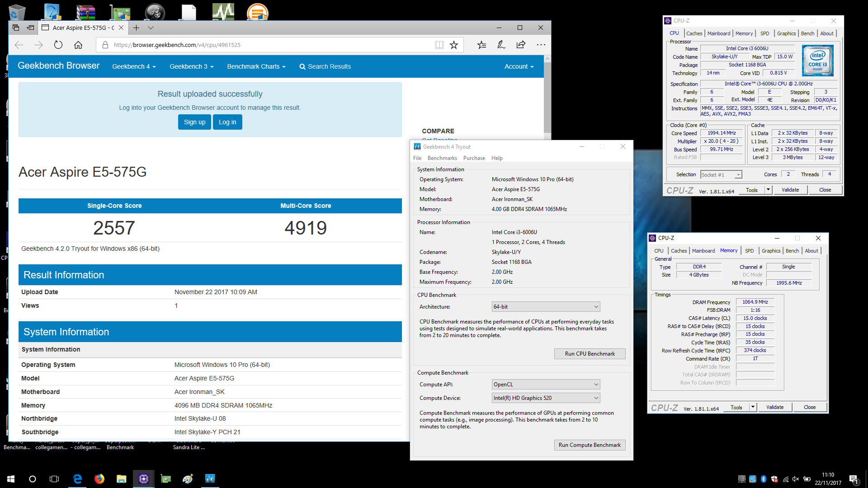Image resolution: width=868 pixels, height=488 pixels.
Task: Open Compute API OpenCL dropdown
Action: click(x=546, y=385)
